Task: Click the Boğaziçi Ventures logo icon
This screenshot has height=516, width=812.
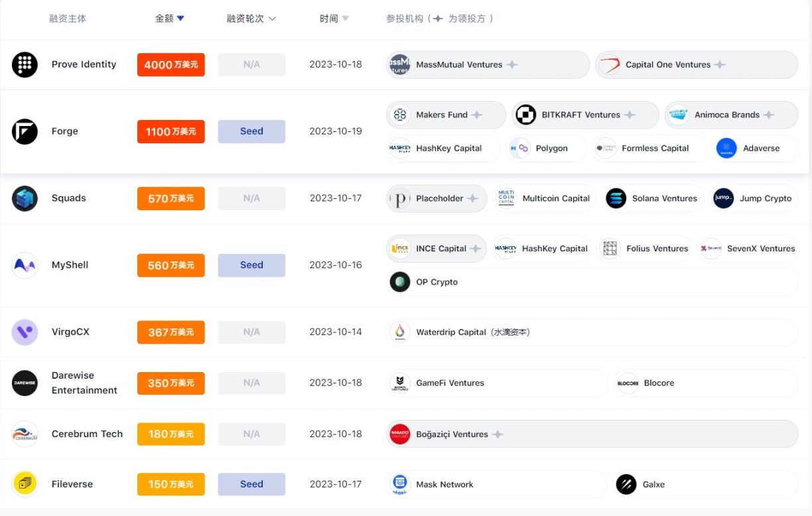Action: [399, 434]
